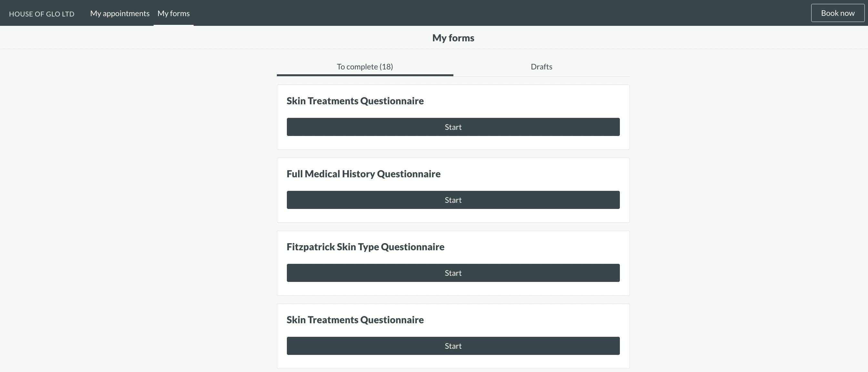Switch to the Drafts tab
868x372 pixels.
[x=541, y=67]
